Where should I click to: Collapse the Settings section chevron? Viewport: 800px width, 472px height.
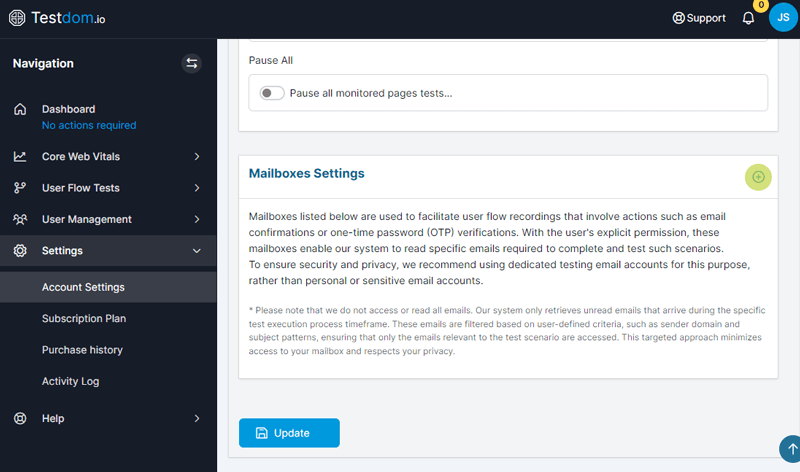point(196,251)
